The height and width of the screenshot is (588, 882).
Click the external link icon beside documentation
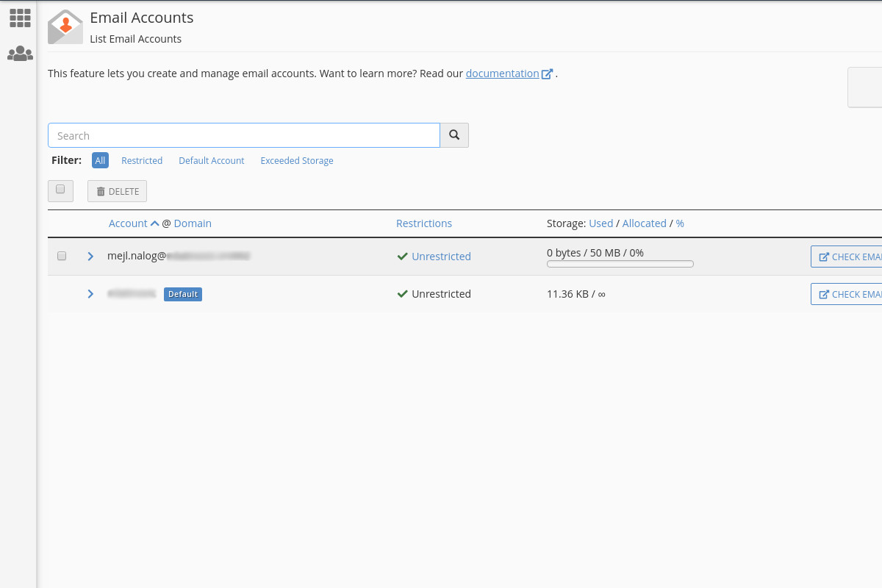coord(547,74)
